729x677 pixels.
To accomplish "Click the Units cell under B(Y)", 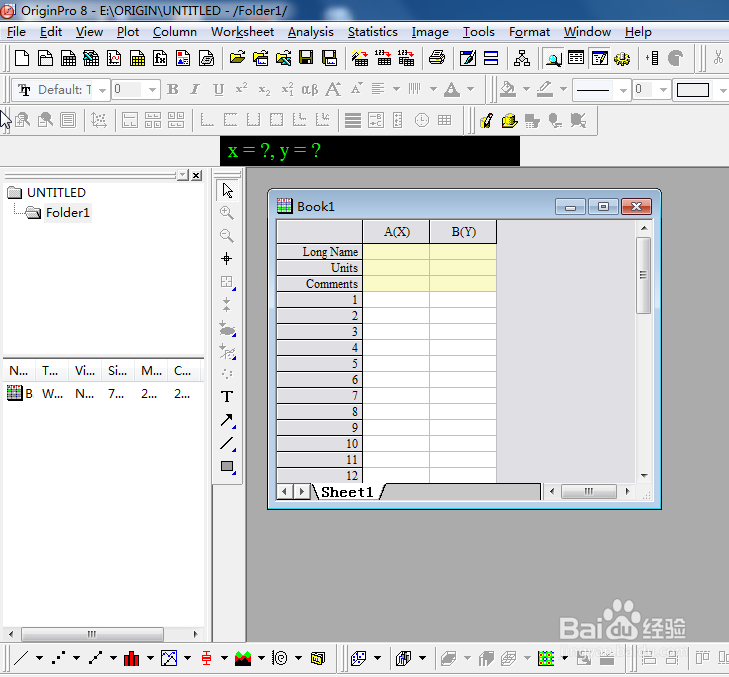I will (463, 268).
